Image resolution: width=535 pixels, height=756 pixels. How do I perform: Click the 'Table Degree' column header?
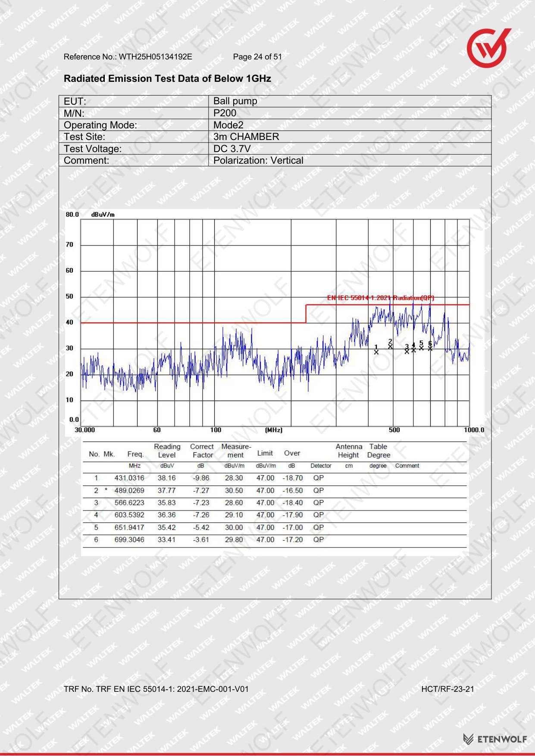pyautogui.click(x=379, y=451)
